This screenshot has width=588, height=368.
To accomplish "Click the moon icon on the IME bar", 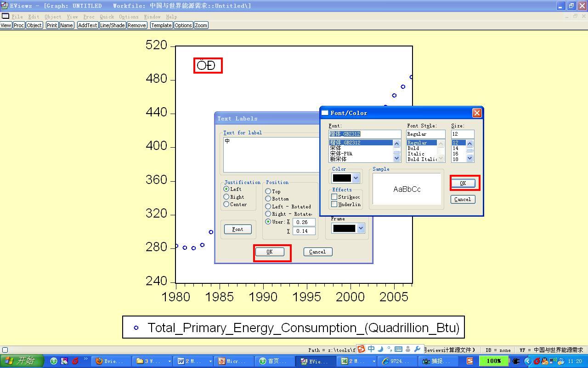I will click(380, 349).
